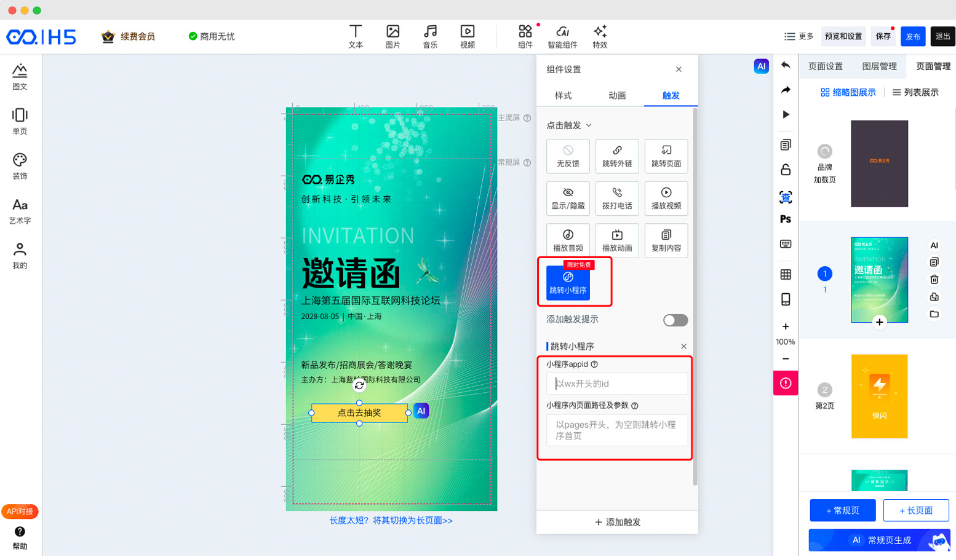Viewport: 956px width, 560px height.
Task: Click the pink warning alert icon
Action: point(786,383)
